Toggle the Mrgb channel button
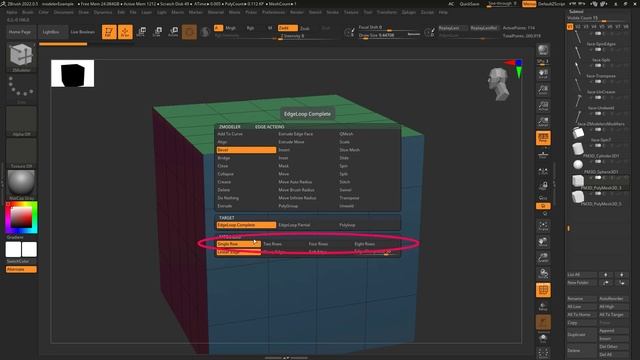The image size is (640, 360). tap(231, 28)
